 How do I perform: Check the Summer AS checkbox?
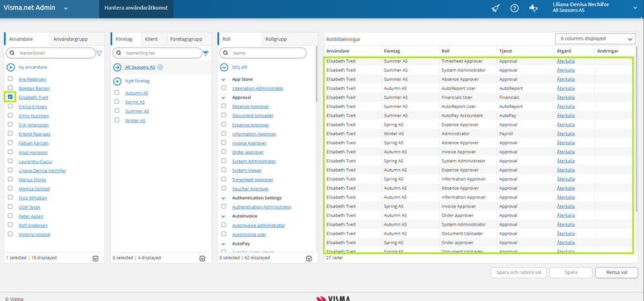click(117, 111)
